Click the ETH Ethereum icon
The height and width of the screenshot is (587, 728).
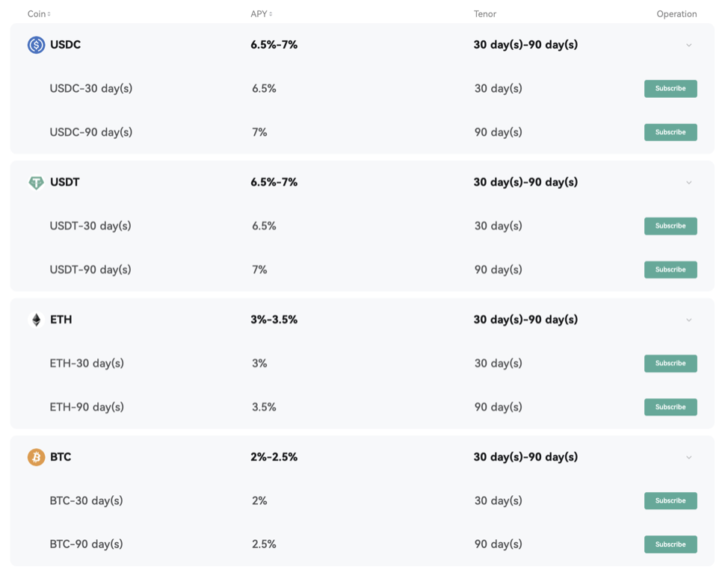[x=36, y=320]
